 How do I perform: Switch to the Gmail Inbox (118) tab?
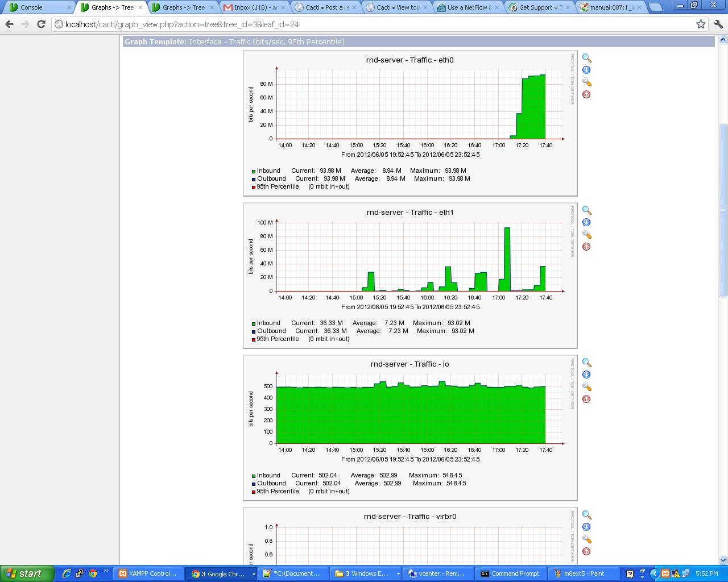click(255, 7)
